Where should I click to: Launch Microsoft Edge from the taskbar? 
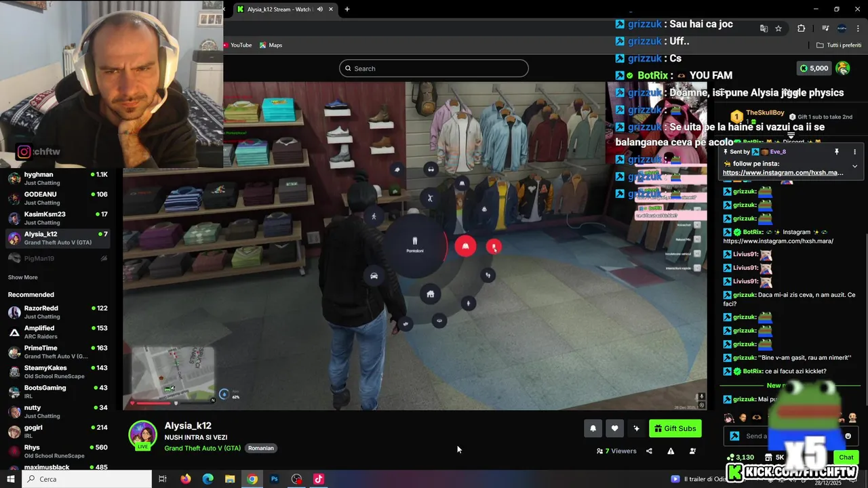click(x=208, y=479)
